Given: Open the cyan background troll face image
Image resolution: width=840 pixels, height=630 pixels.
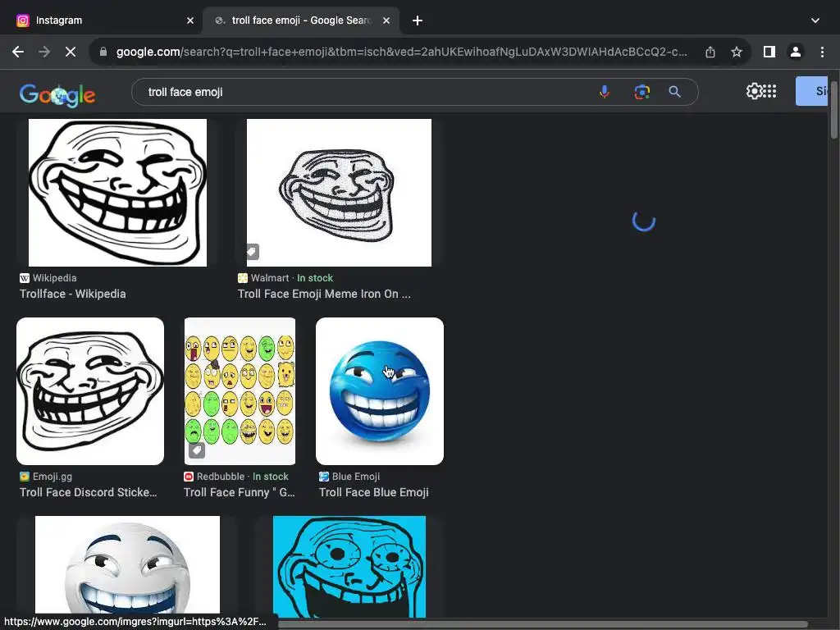Looking at the screenshot, I should (x=349, y=567).
